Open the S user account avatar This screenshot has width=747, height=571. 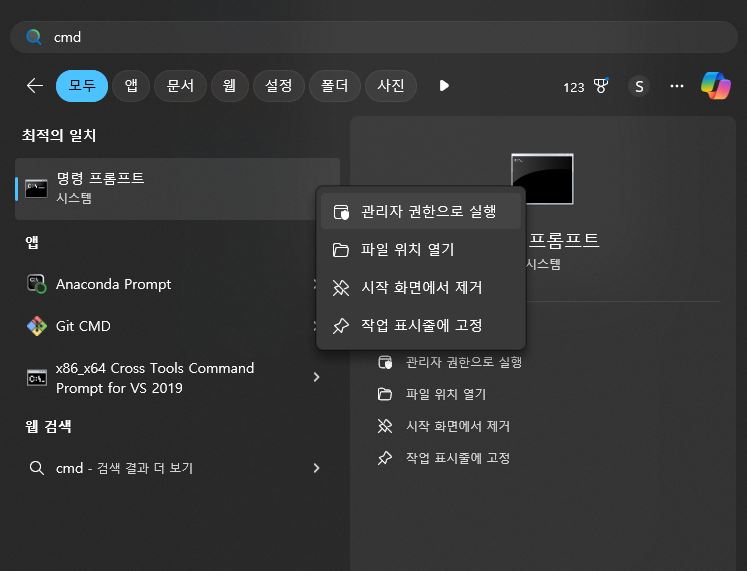pyautogui.click(x=639, y=86)
